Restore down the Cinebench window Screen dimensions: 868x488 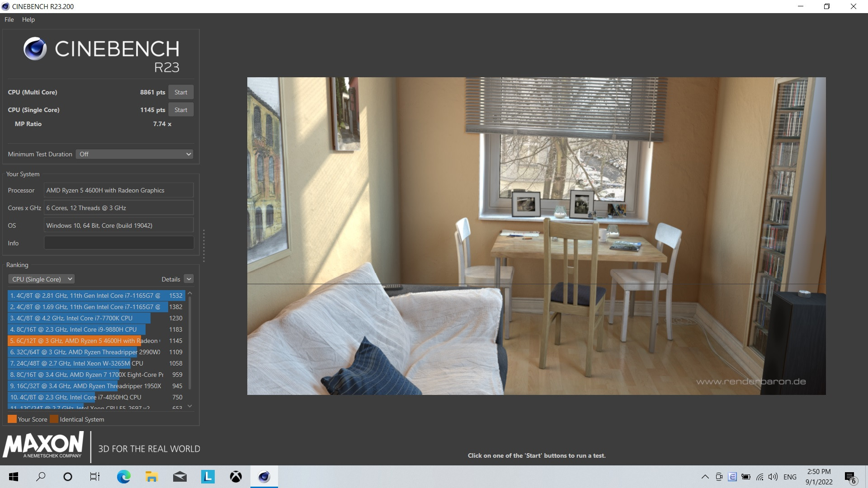pos(827,6)
